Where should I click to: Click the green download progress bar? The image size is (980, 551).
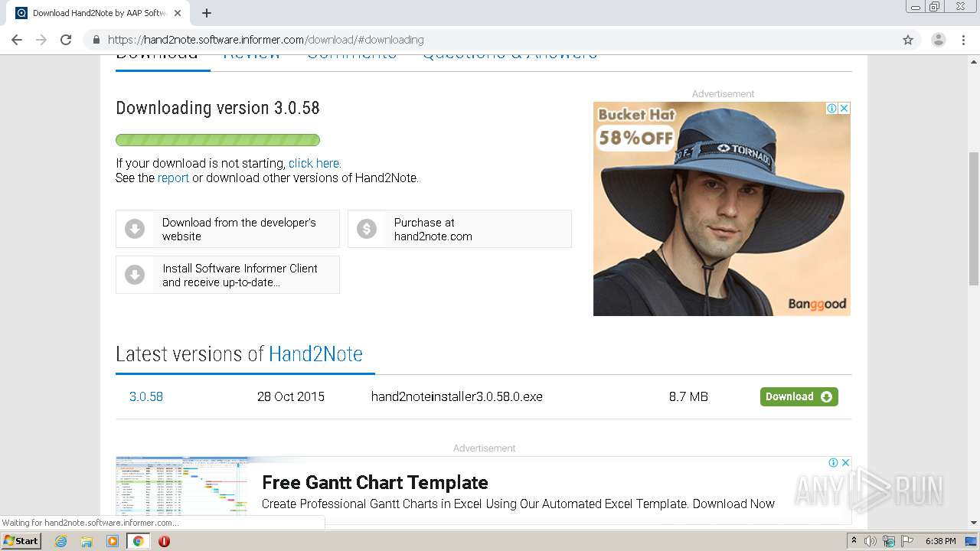[217, 140]
